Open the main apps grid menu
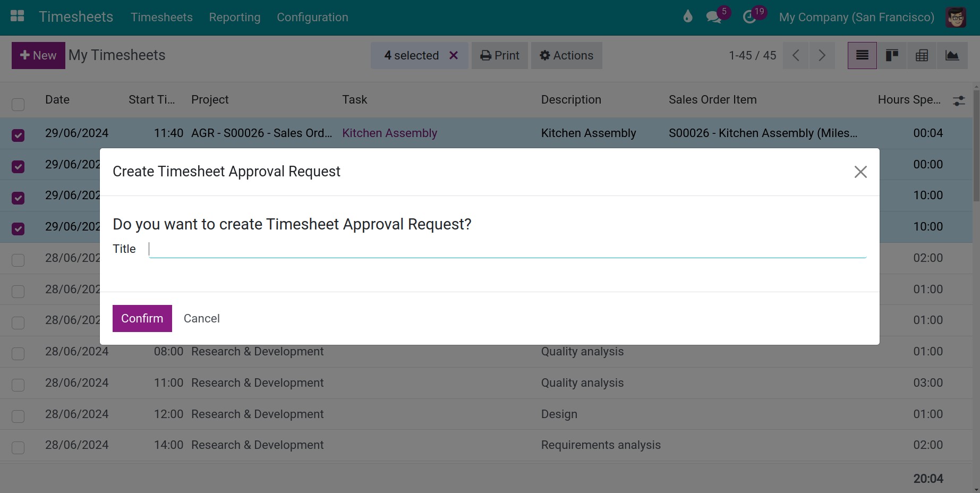The height and width of the screenshot is (493, 980). 18,16
